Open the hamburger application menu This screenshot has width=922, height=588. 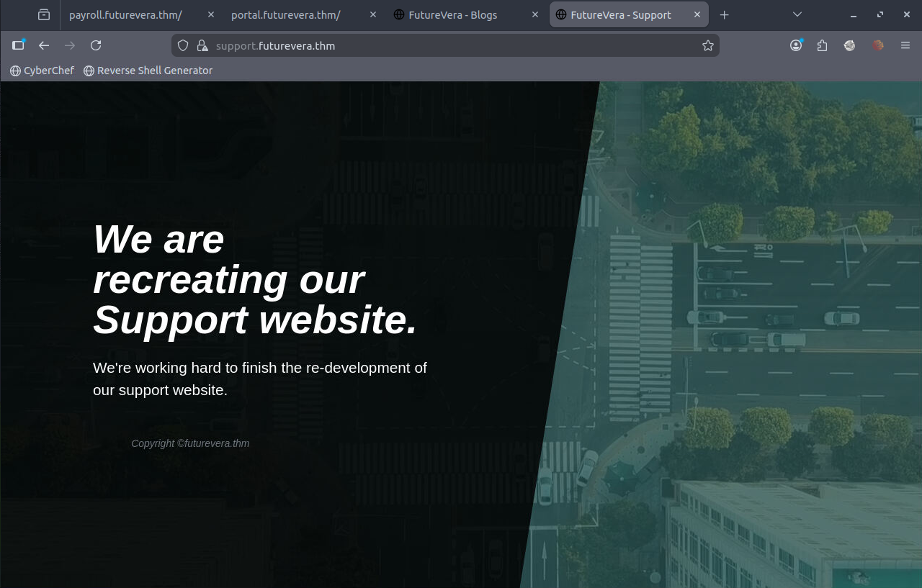click(x=905, y=45)
